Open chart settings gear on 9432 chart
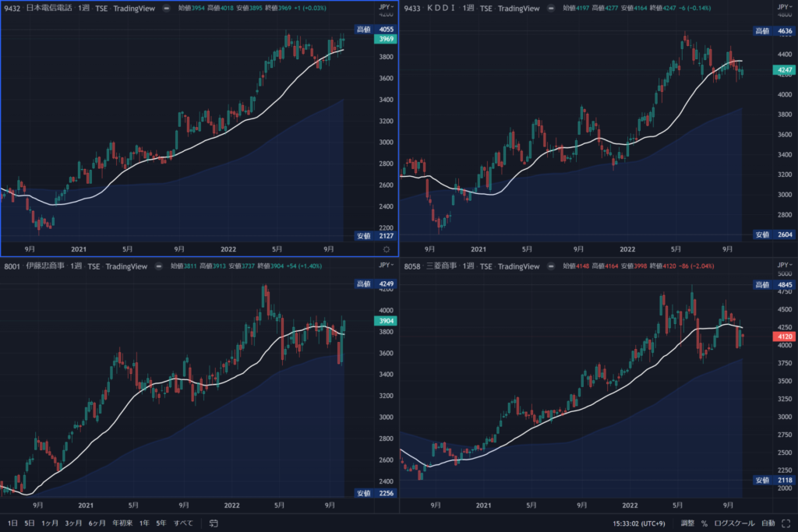The height and width of the screenshot is (532, 798). (x=387, y=249)
